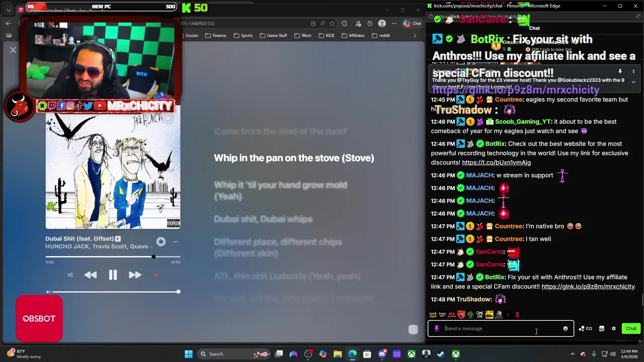Open the Finance bookmarks folder
644x362 pixels.
215,35
